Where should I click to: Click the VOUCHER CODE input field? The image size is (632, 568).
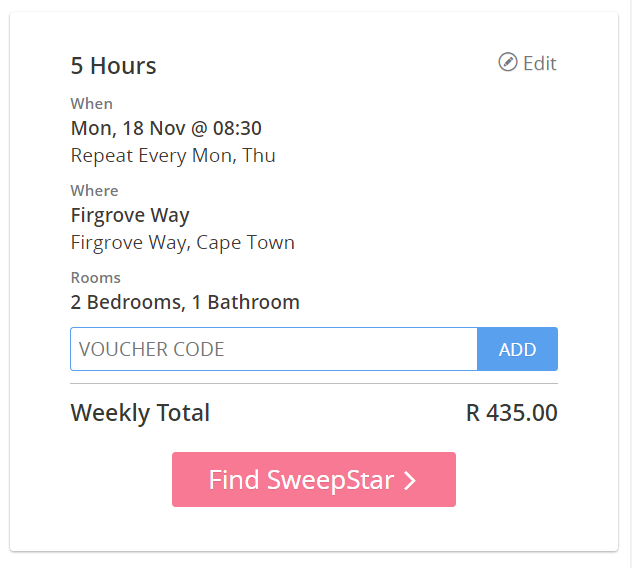point(274,349)
